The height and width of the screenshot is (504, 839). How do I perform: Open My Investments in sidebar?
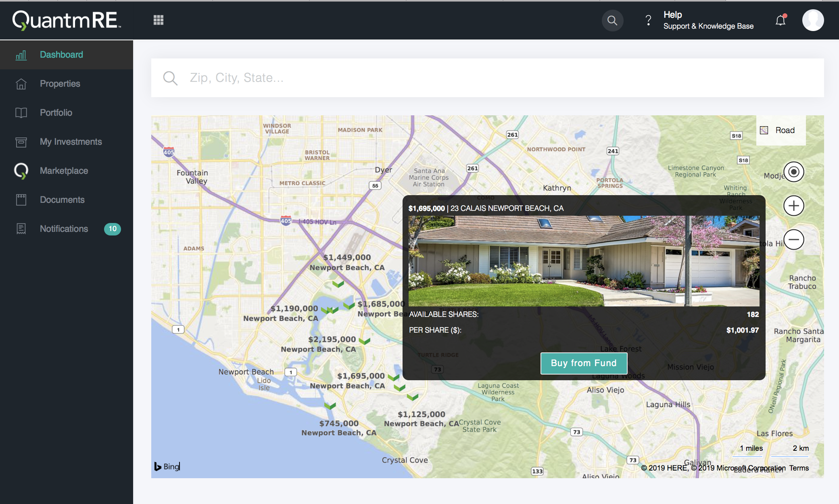click(67, 142)
